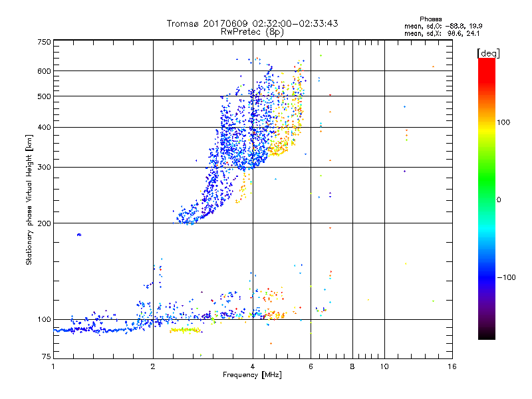This screenshot has width=532, height=399.
Task: Click the plot title 'Tromsø 20170609 02:32:00-02:33:43'
Action: pyautogui.click(x=252, y=23)
